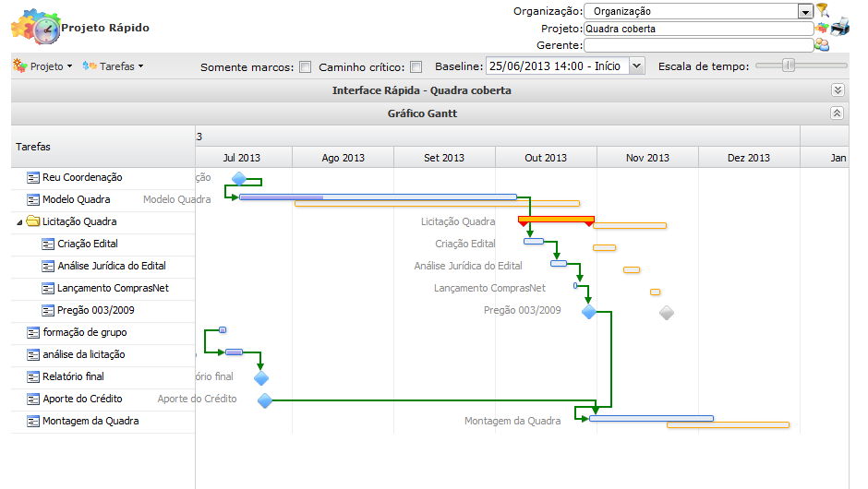The image size is (868, 489).
Task: Collapse the Gráfico Gantt panel
Action: pyautogui.click(x=838, y=113)
